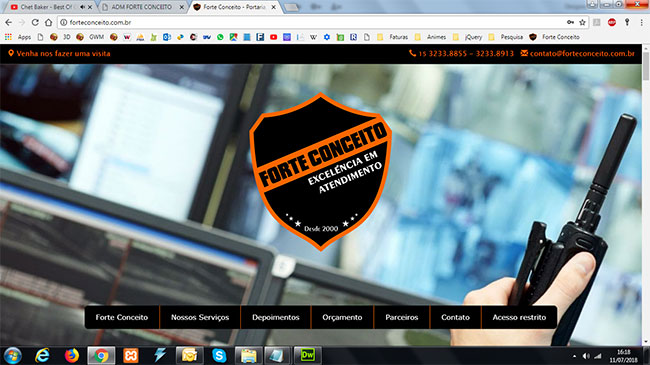Open the dark blue F bookmark icon
The width and height of the screenshot is (650, 365).
click(x=260, y=37)
